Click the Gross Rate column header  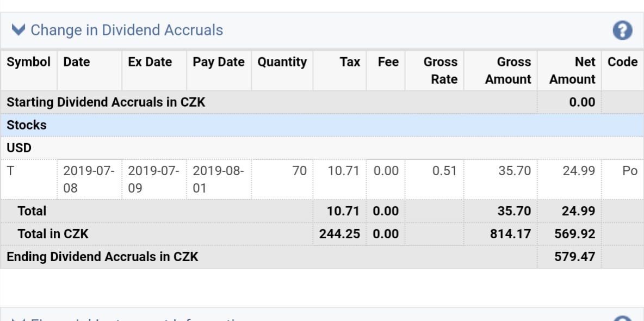(x=440, y=71)
